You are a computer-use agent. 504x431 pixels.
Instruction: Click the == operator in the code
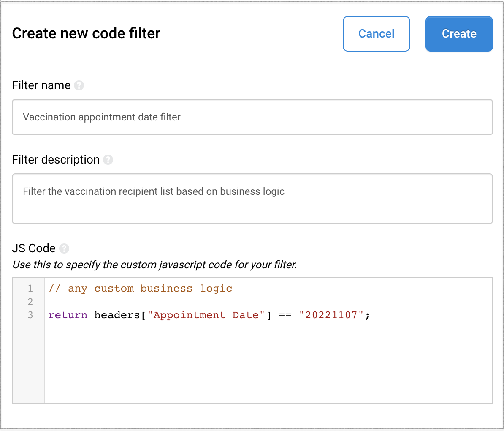pos(285,315)
